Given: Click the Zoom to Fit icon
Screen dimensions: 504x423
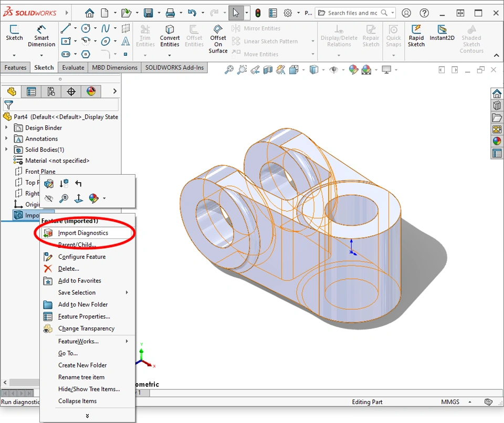Looking at the screenshot, I should pos(229,70).
